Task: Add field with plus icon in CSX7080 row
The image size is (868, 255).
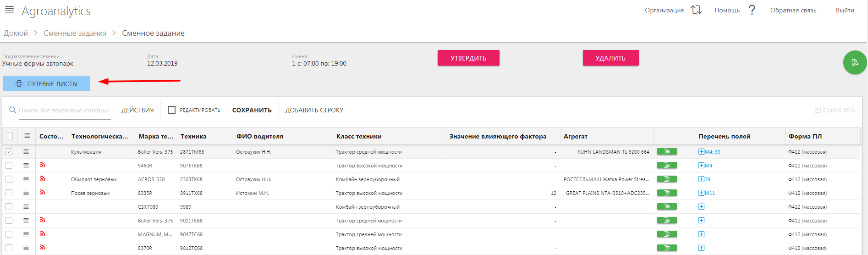Action: pos(701,207)
